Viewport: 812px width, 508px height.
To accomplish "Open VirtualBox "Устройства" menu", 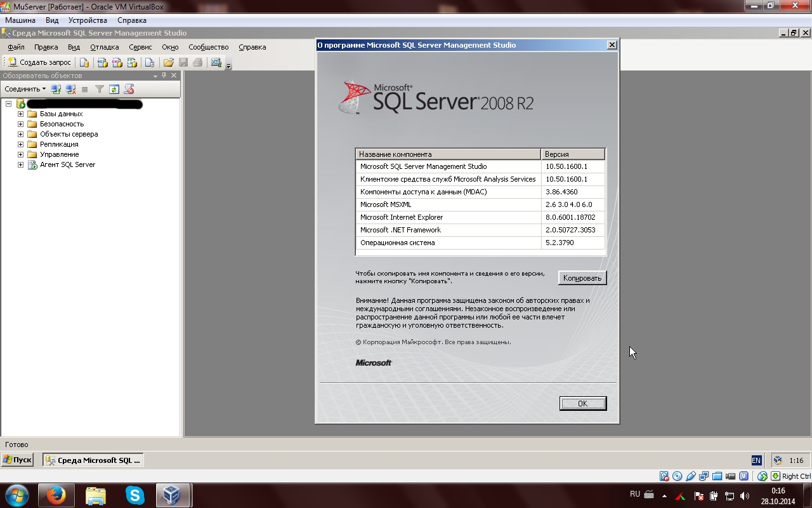I will point(88,20).
